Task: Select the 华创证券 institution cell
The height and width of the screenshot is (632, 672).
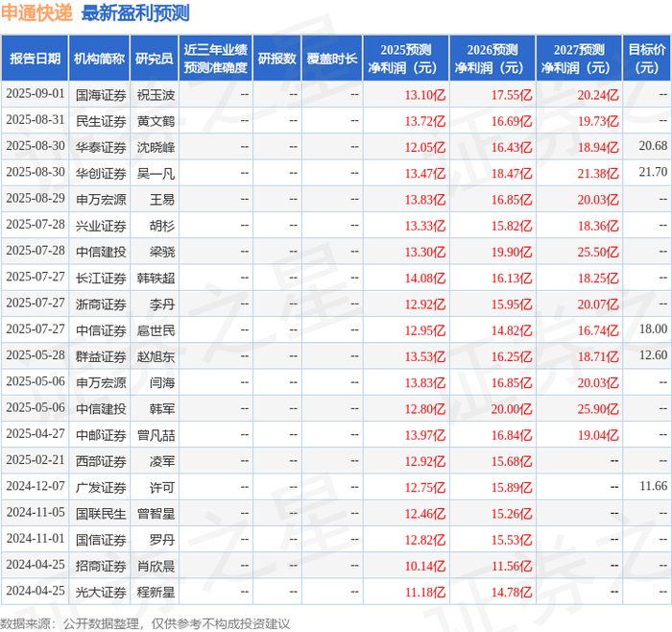Action: (101, 173)
